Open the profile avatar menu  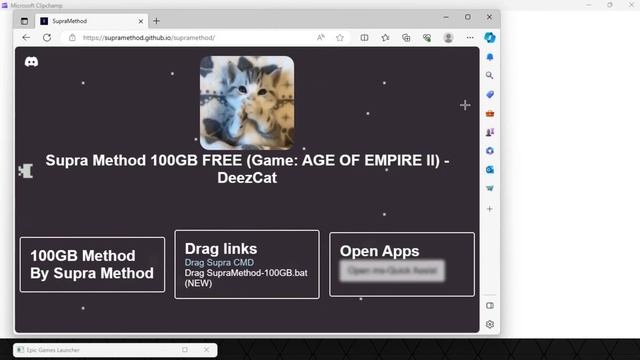448,38
